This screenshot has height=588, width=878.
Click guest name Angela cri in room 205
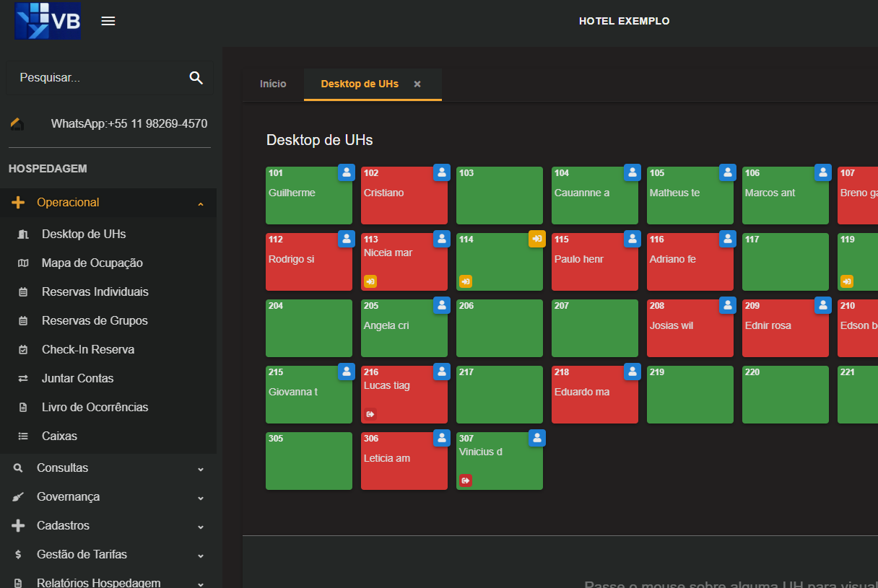click(x=386, y=325)
